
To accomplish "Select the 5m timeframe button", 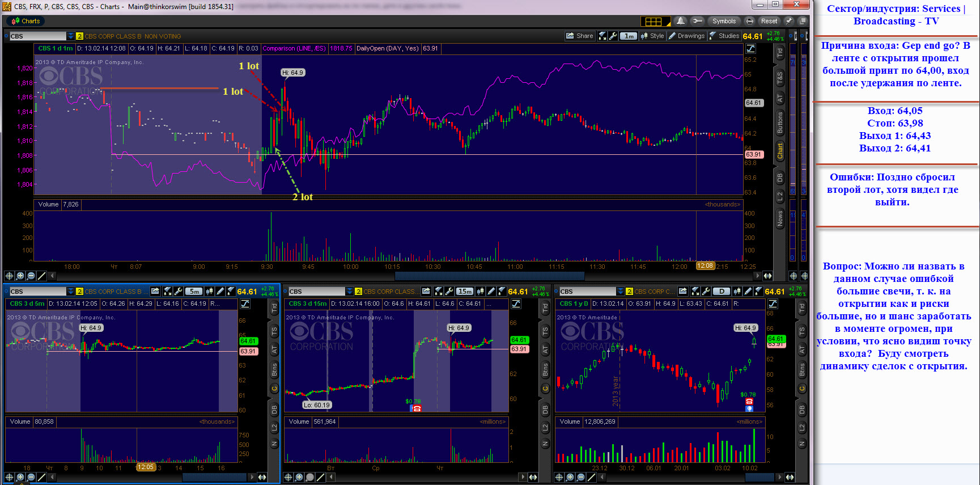I will pos(194,291).
